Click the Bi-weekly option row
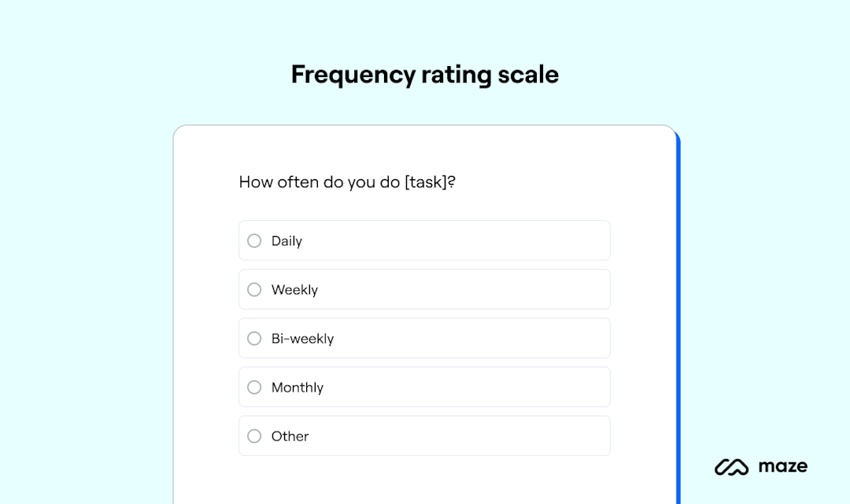 tap(425, 338)
